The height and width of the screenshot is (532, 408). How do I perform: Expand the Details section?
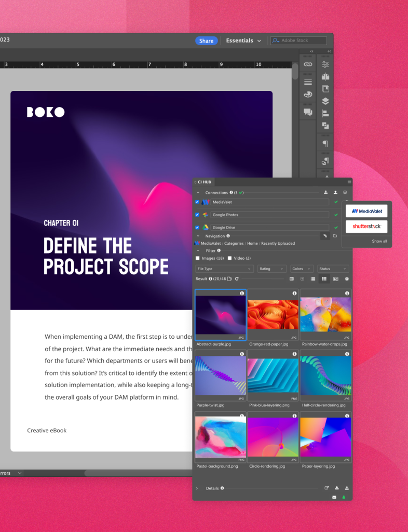tap(197, 488)
